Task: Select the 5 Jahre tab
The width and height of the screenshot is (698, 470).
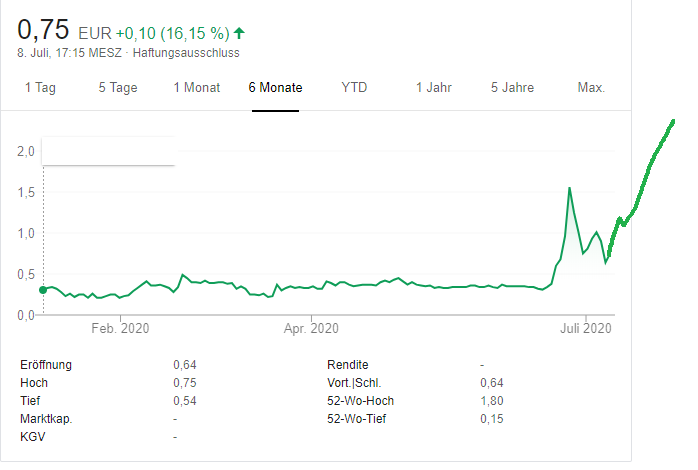Action: point(512,87)
